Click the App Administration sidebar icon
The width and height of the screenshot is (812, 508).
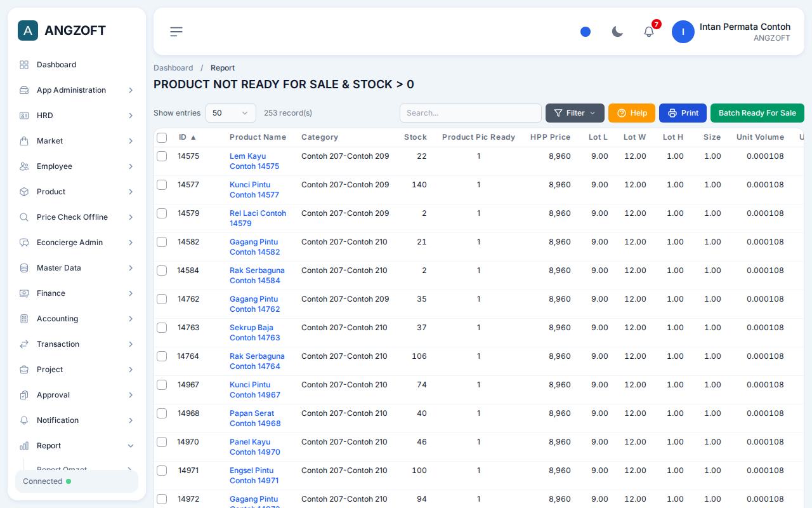pyautogui.click(x=24, y=90)
